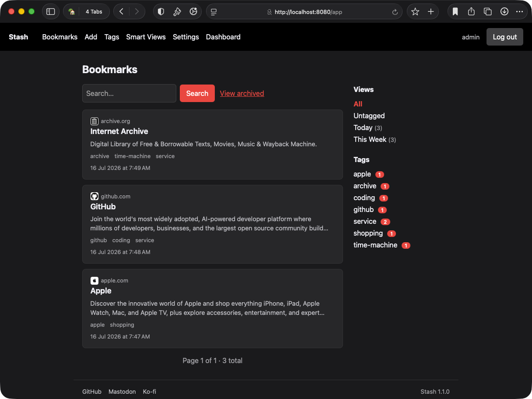The width and height of the screenshot is (532, 399).
Task: Click the github.com favicon icon
Action: point(94,196)
